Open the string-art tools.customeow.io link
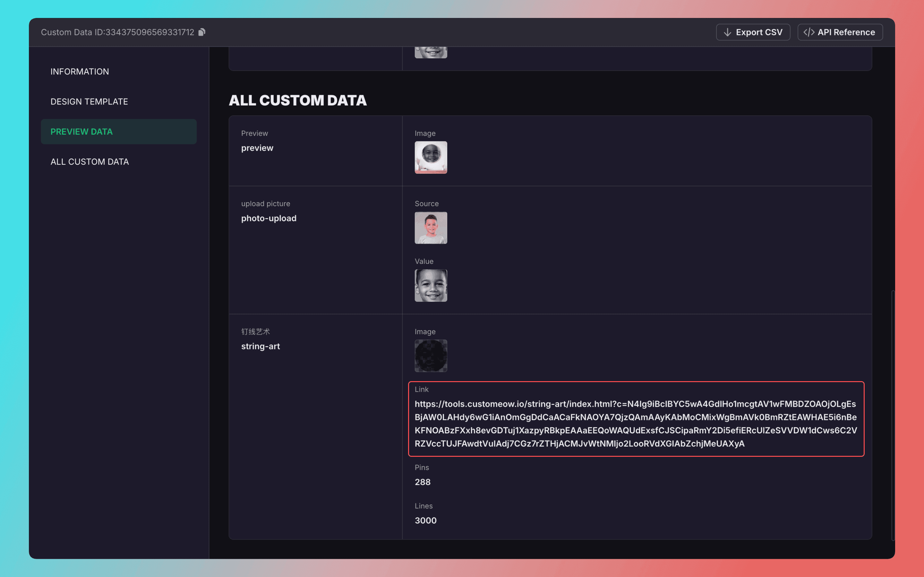The image size is (924, 577). [x=635, y=423]
